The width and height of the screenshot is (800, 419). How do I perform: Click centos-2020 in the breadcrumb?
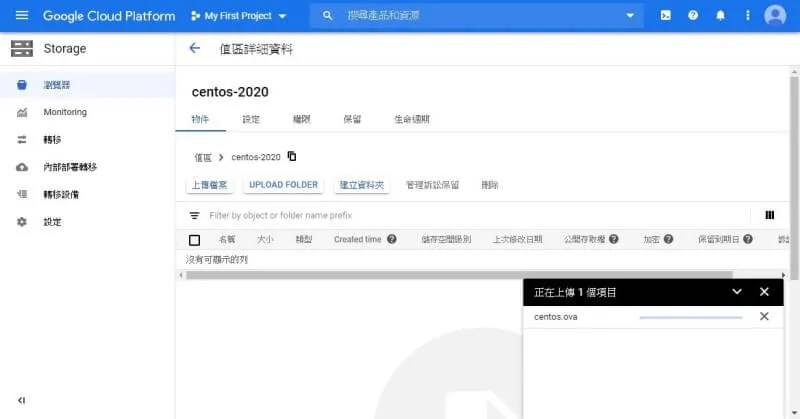coord(256,157)
